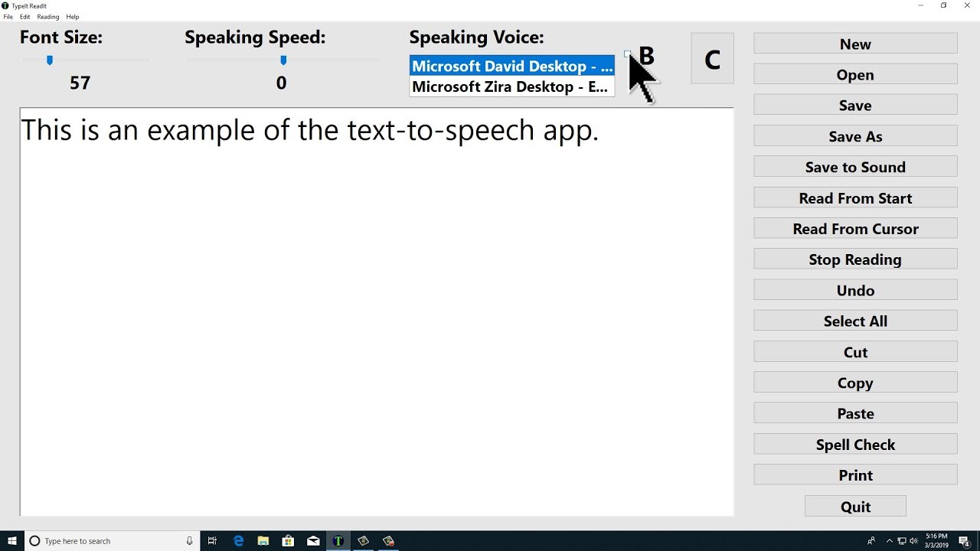Open the Windows Start menu
Image resolution: width=980 pixels, height=551 pixels.
click(x=12, y=540)
